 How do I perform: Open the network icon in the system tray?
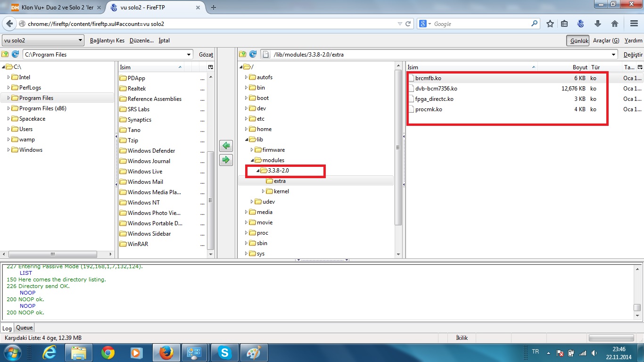tap(582, 353)
